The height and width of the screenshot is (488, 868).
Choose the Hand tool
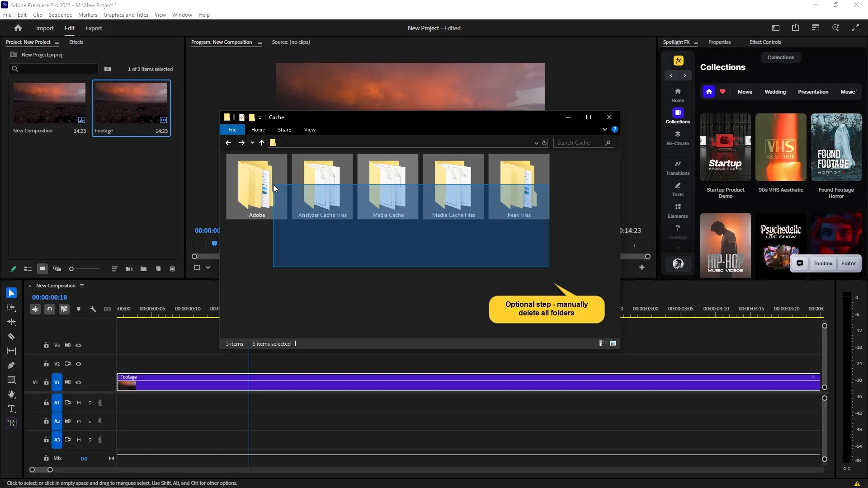11,394
